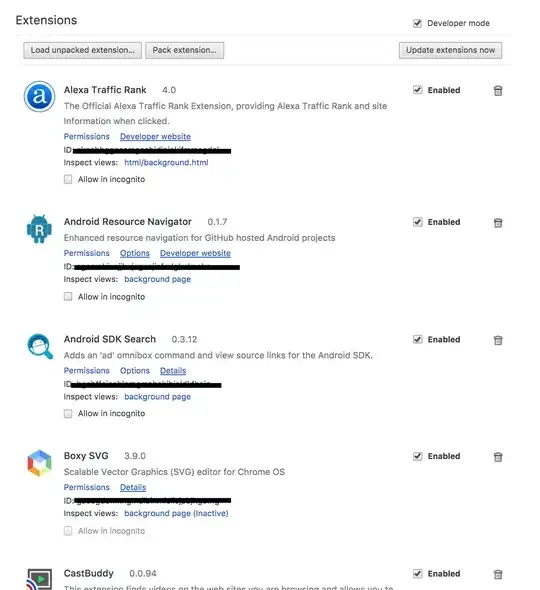Allow Android SDK Search in incognito
The height and width of the screenshot is (590, 540).
click(68, 414)
